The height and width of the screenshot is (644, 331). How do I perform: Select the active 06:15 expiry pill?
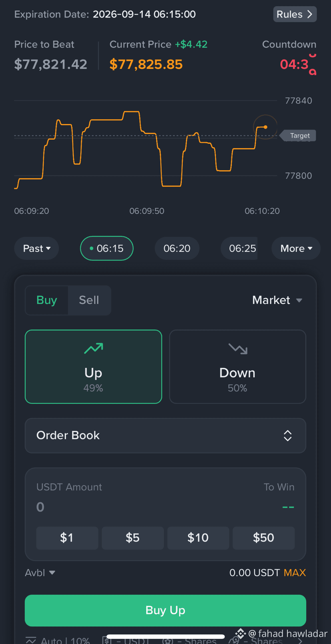point(107,248)
